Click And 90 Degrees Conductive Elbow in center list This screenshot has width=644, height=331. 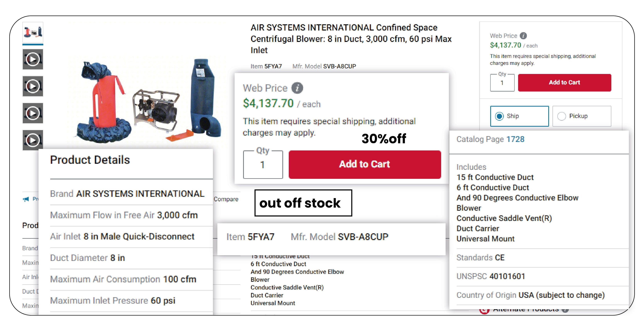click(297, 272)
